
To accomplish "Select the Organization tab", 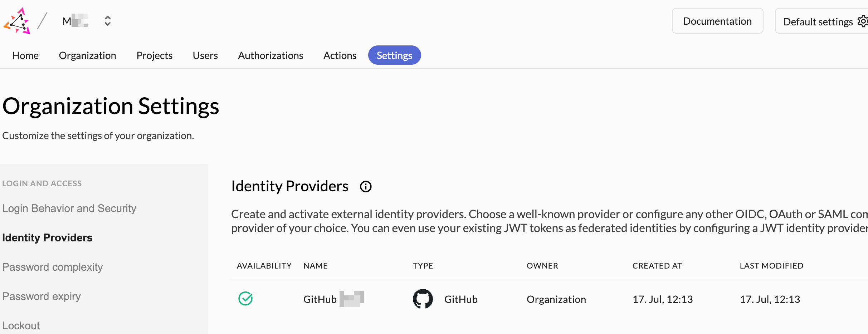I will click(88, 55).
